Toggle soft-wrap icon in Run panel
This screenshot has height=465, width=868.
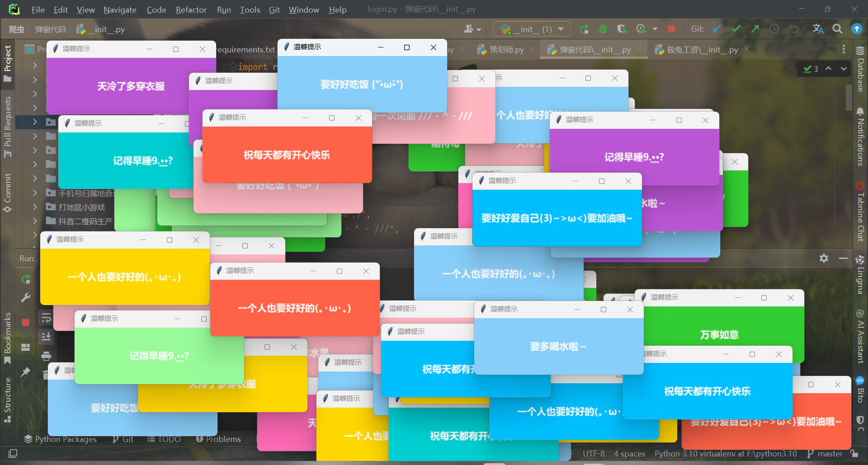point(46,318)
